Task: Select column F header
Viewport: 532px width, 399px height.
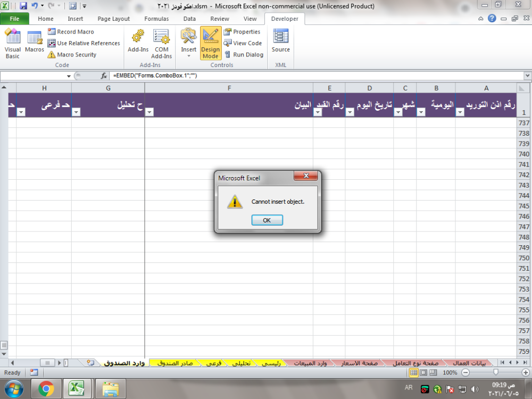Action: [229, 88]
